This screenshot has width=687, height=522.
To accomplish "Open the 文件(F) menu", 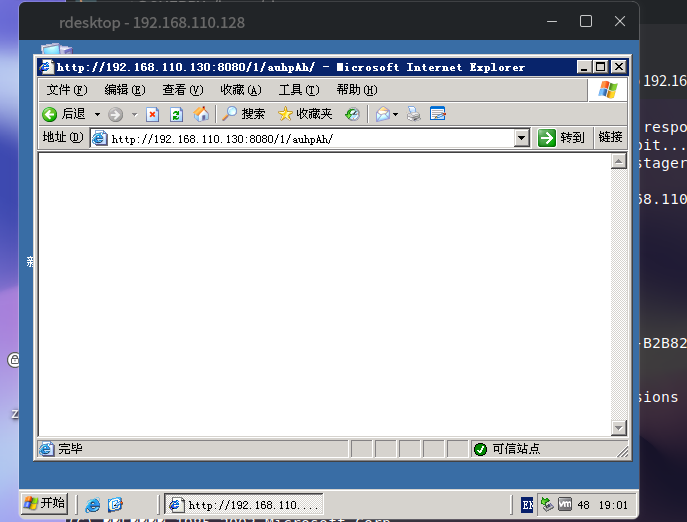I will click(x=66, y=90).
